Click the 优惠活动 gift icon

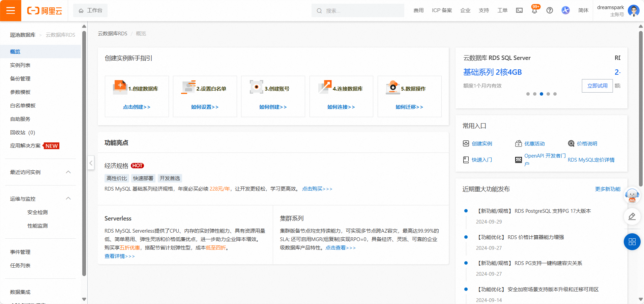coord(519,144)
